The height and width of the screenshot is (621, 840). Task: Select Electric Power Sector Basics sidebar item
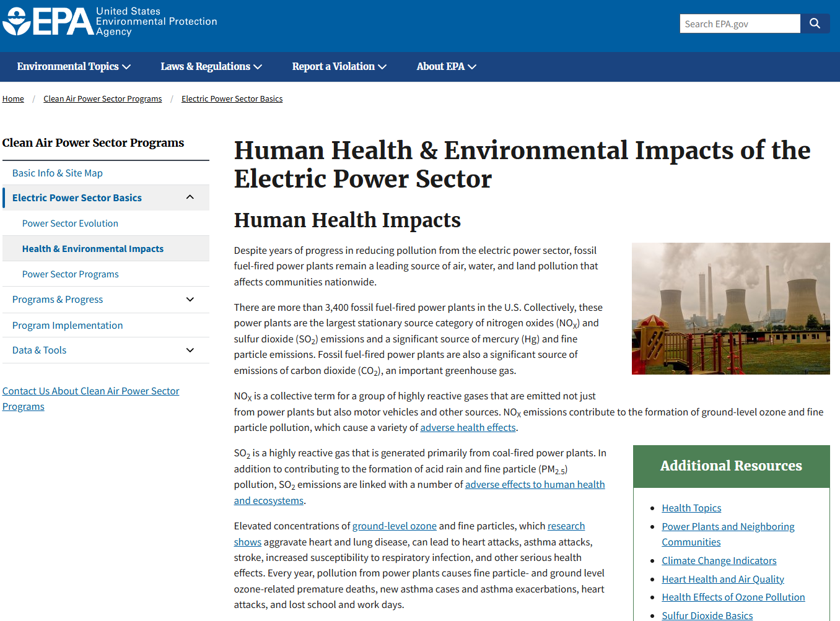[x=77, y=198]
